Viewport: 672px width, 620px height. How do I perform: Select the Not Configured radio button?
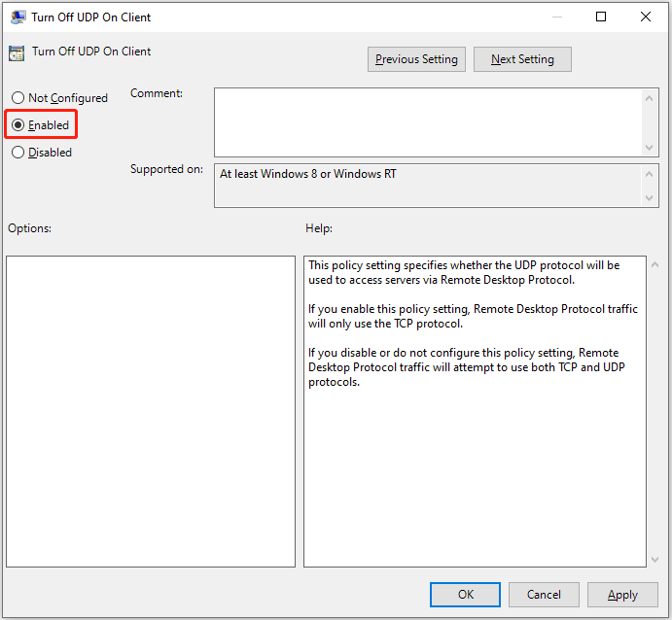(x=18, y=98)
